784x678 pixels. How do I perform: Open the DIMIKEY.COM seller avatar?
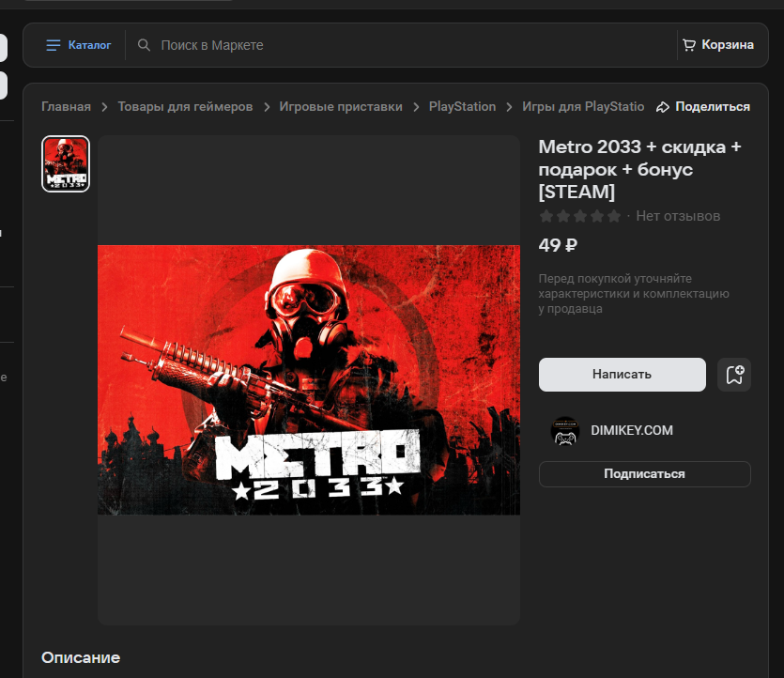565,430
